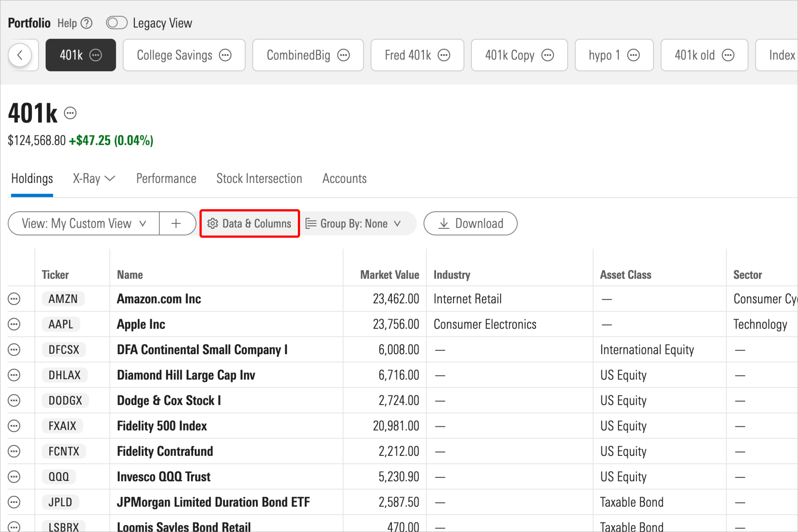798x532 pixels.
Task: Open options menu on Fred 401k tab
Action: tap(444, 55)
